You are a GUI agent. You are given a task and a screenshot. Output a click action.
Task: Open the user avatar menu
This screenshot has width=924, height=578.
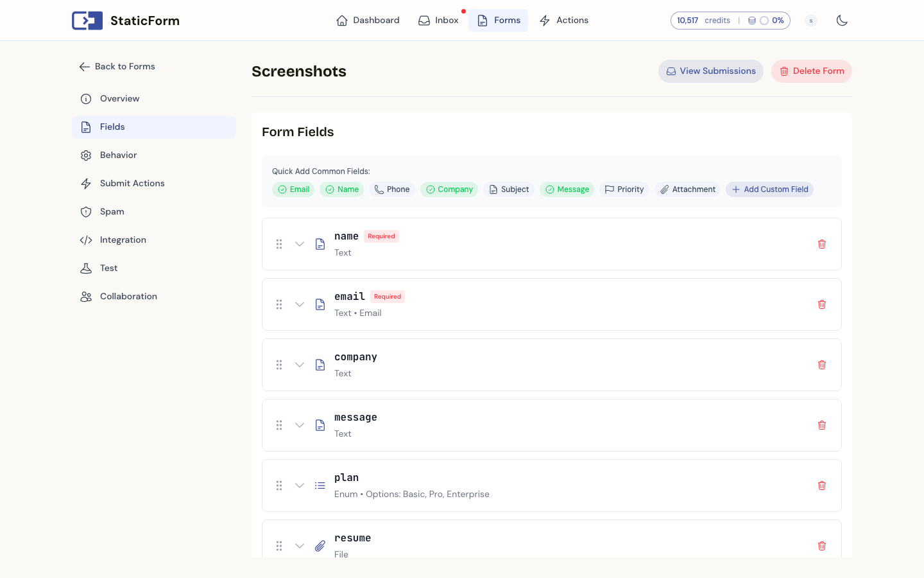(811, 21)
